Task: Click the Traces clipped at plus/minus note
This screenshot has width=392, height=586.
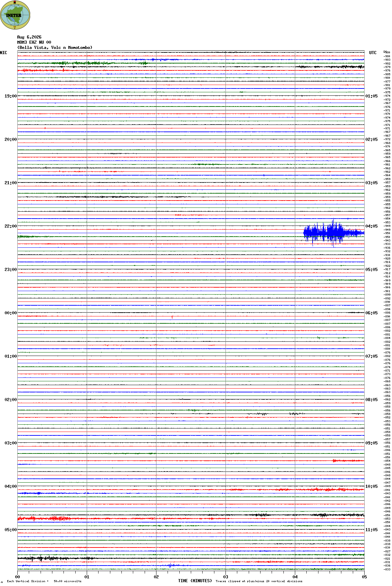Action: [259, 581]
